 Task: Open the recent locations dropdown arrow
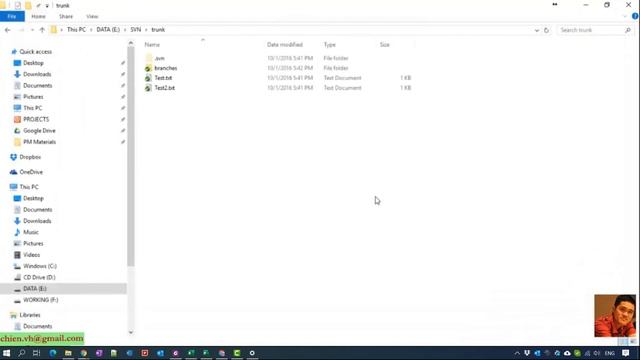click(33, 30)
